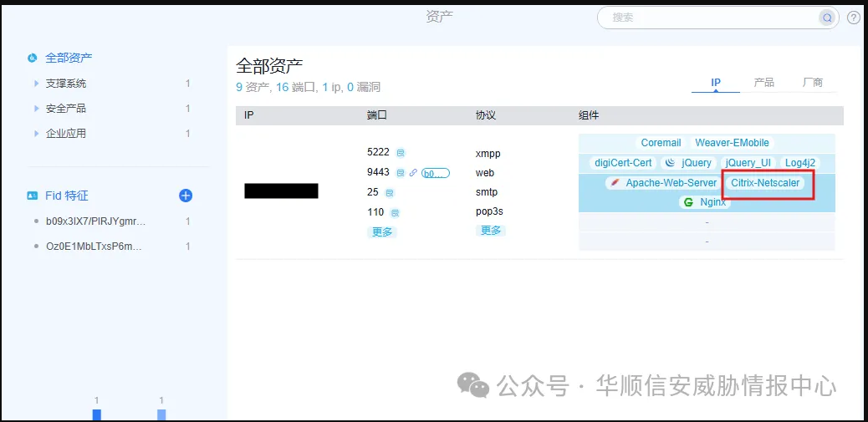Click the 全部资产 sidebar icon
This screenshot has height=422, width=868.
(x=33, y=58)
